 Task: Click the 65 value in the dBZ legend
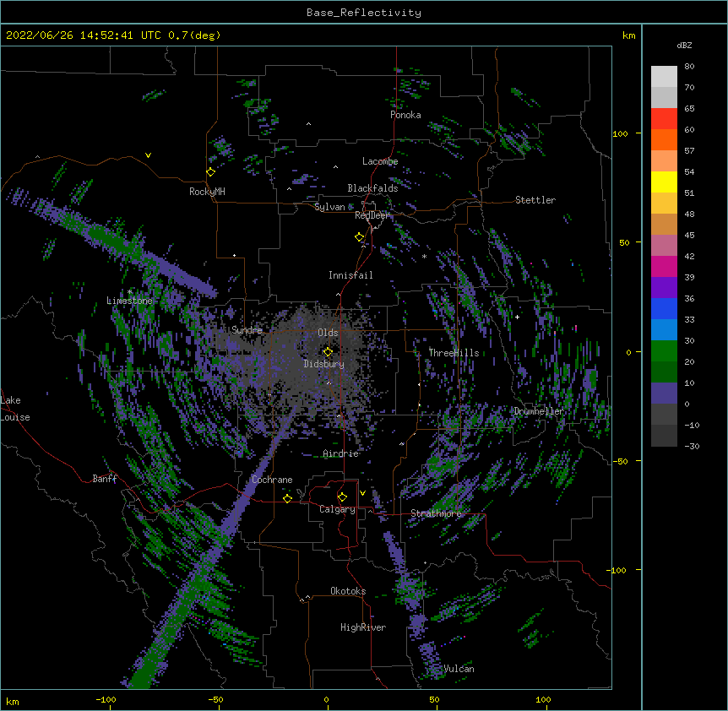(689, 109)
